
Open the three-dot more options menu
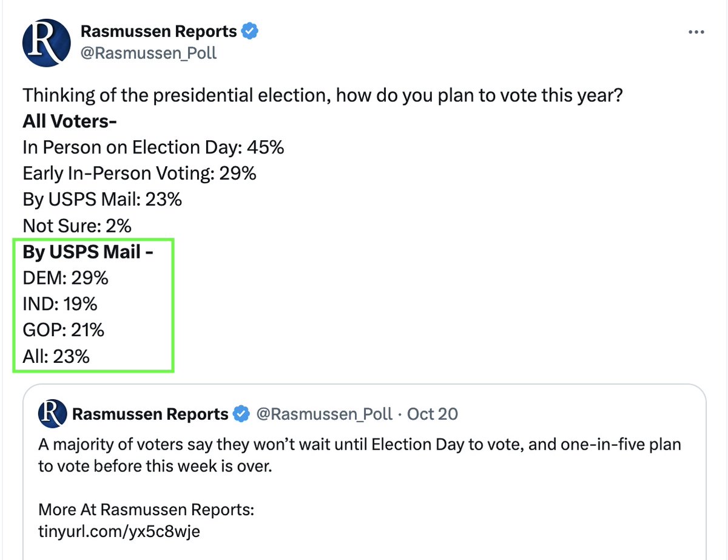coord(695,33)
